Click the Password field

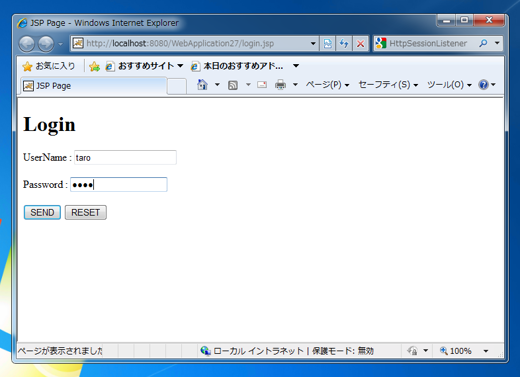(x=119, y=184)
